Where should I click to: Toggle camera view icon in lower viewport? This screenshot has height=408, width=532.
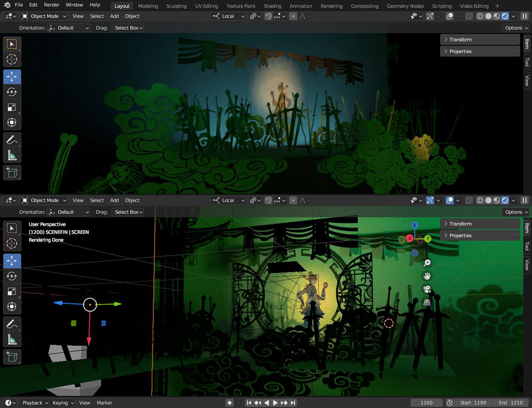point(427,289)
